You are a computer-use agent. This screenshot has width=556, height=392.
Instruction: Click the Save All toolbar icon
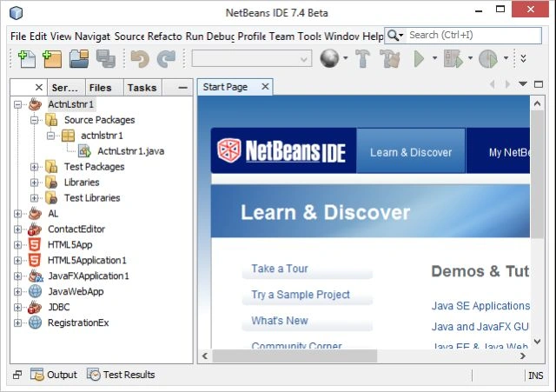click(106, 59)
